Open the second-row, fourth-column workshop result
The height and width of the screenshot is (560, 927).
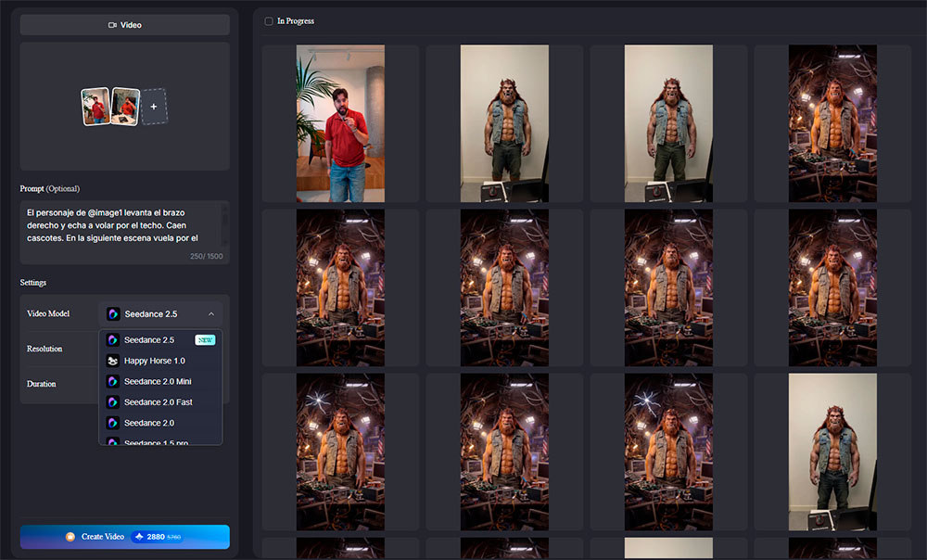point(833,288)
